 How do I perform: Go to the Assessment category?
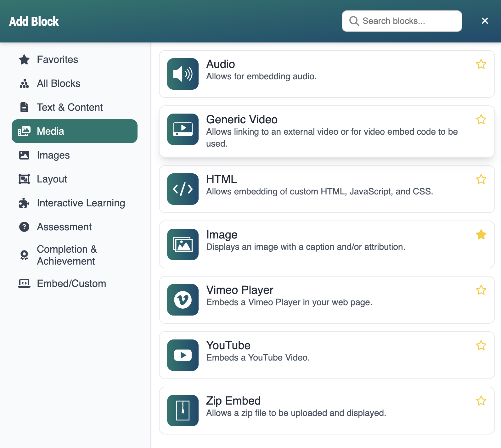75,227
